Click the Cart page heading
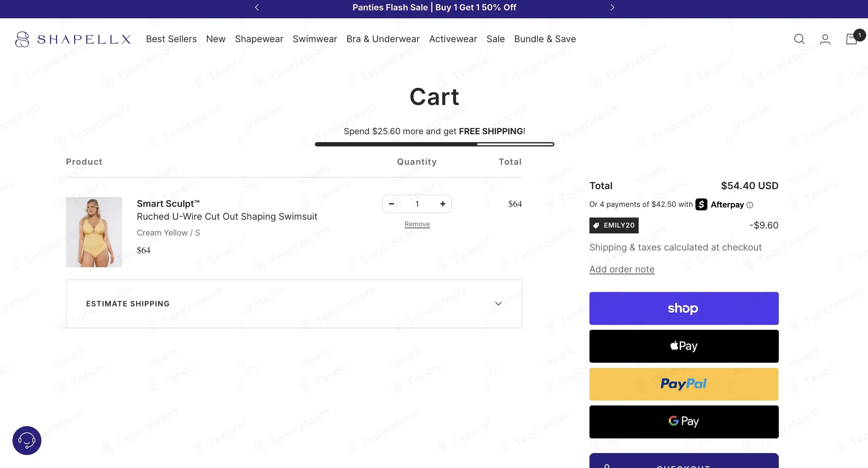The width and height of the screenshot is (868, 468). pyautogui.click(x=434, y=97)
